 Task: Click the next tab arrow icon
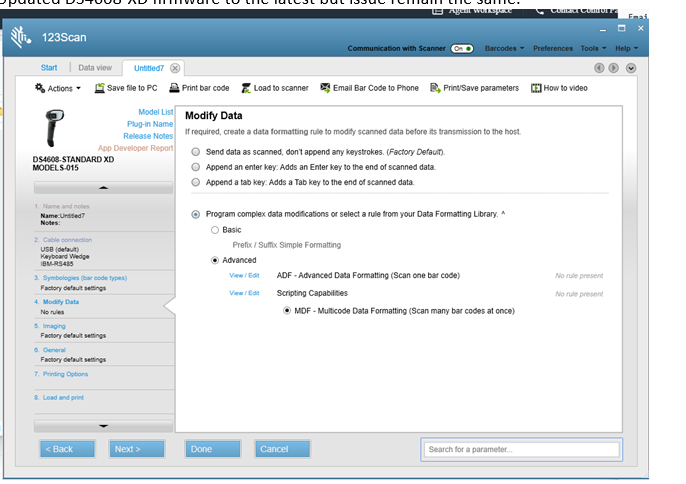[613, 68]
